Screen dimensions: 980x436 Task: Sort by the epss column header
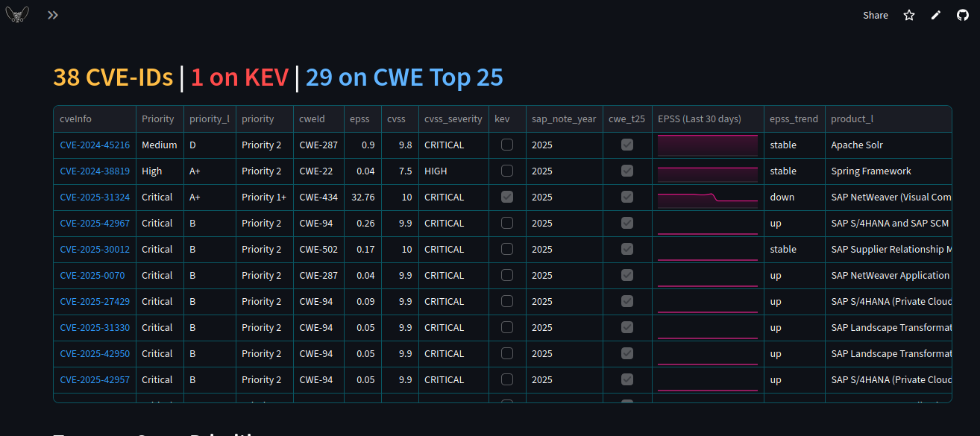[x=362, y=119]
